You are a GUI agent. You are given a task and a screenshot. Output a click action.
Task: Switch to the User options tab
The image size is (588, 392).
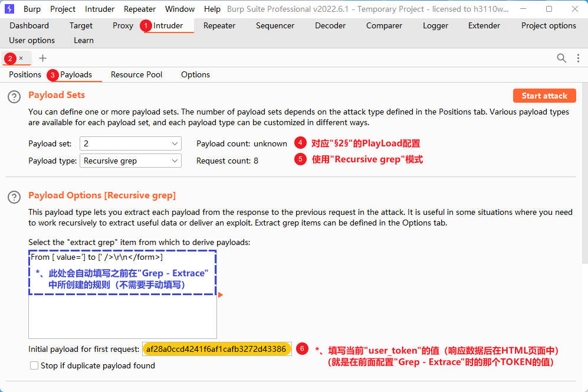(x=32, y=40)
